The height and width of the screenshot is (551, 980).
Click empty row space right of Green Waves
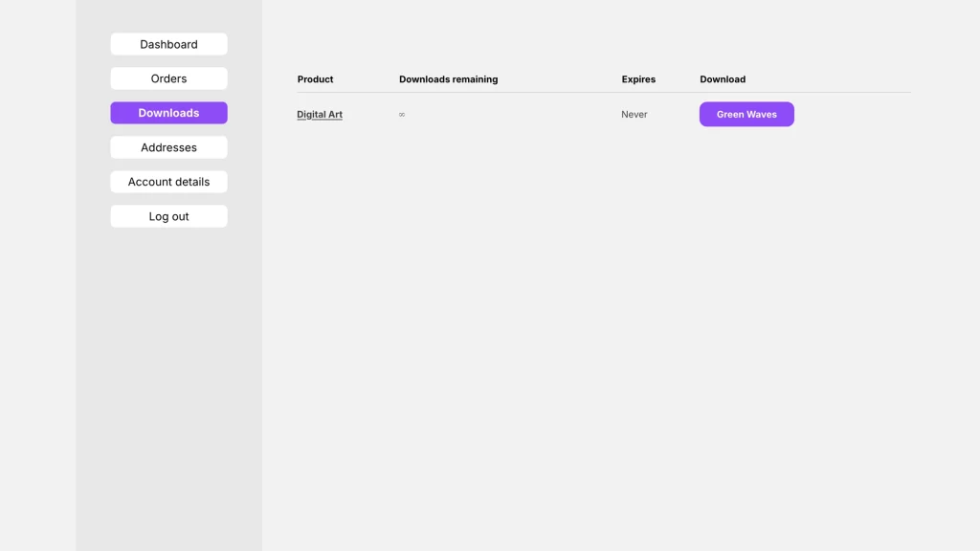point(852,115)
